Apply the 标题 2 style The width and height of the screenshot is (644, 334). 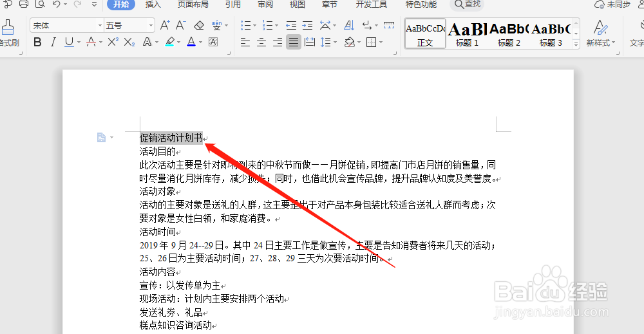pyautogui.click(x=509, y=33)
